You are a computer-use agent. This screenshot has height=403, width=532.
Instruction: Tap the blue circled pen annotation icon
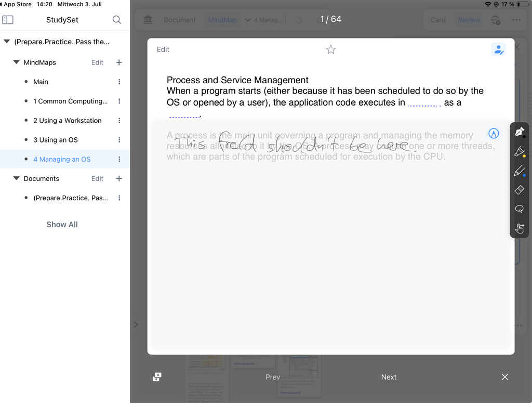point(494,133)
